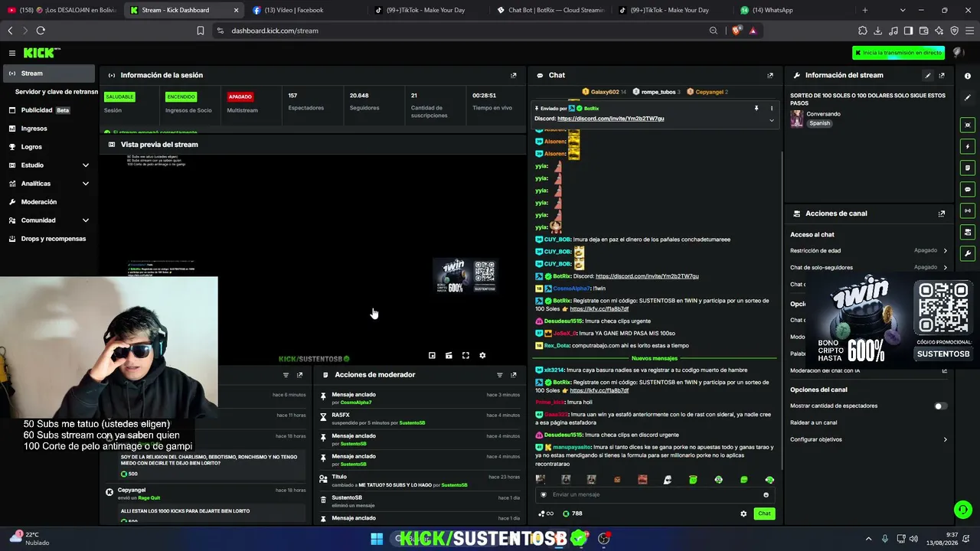Open a new browser tab
Viewport: 980px width, 551px height.
point(865,10)
